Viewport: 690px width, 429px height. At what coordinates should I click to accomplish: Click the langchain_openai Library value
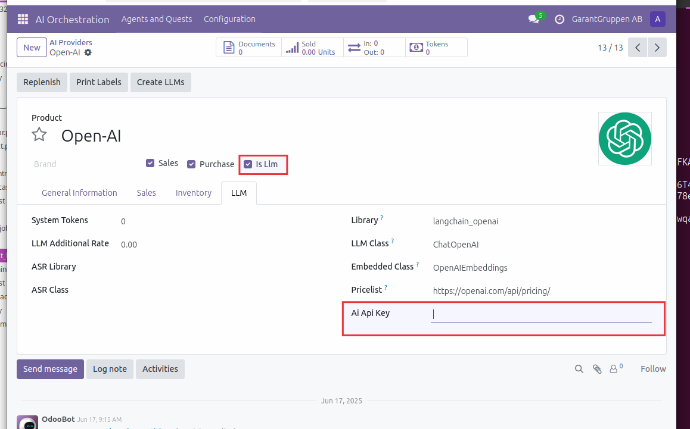466,221
